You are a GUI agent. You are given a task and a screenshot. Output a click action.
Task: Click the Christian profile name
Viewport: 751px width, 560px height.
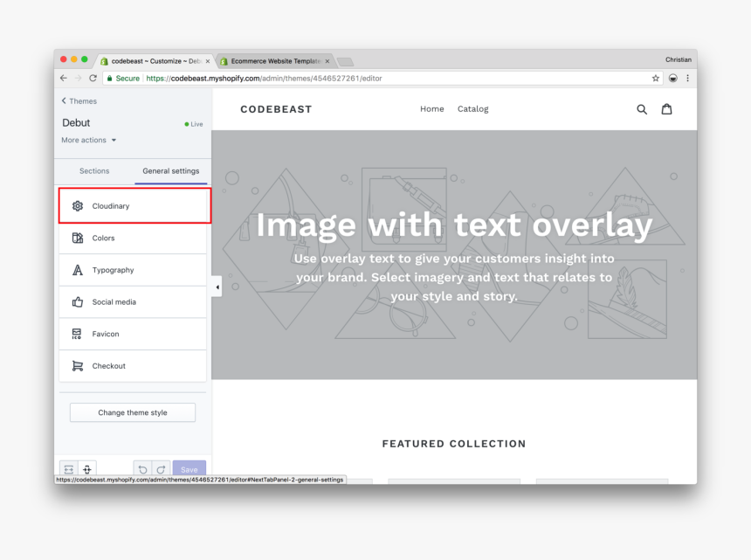click(x=679, y=60)
